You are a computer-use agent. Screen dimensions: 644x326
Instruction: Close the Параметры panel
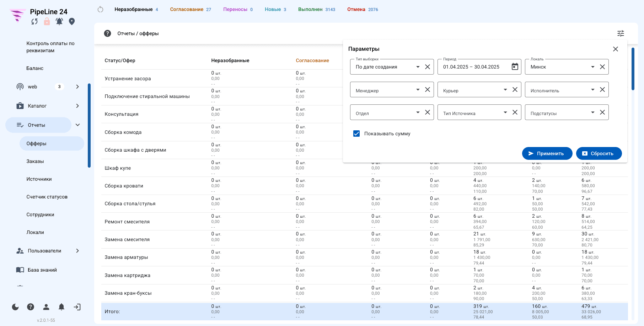tap(616, 49)
